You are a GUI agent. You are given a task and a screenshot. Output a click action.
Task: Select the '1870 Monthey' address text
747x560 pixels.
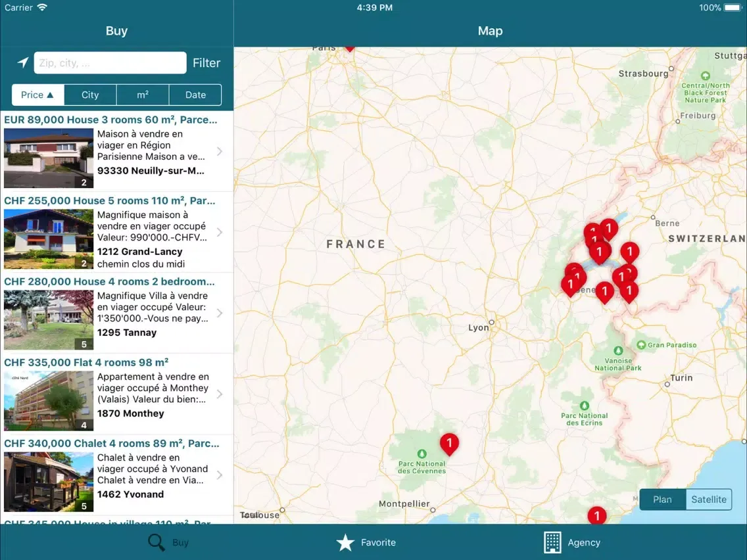[x=131, y=413]
